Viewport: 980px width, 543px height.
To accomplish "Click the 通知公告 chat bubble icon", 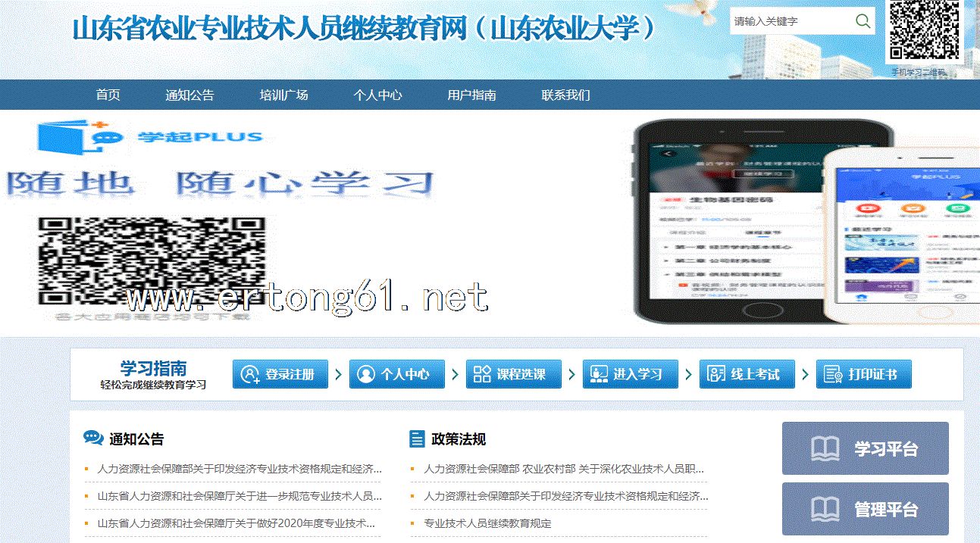I will (x=93, y=438).
